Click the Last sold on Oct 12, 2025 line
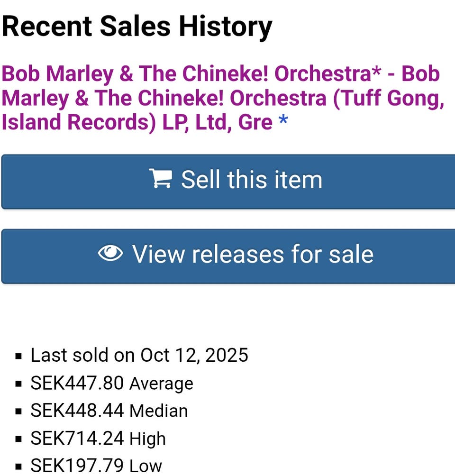This screenshot has width=455, height=476. pos(139,355)
